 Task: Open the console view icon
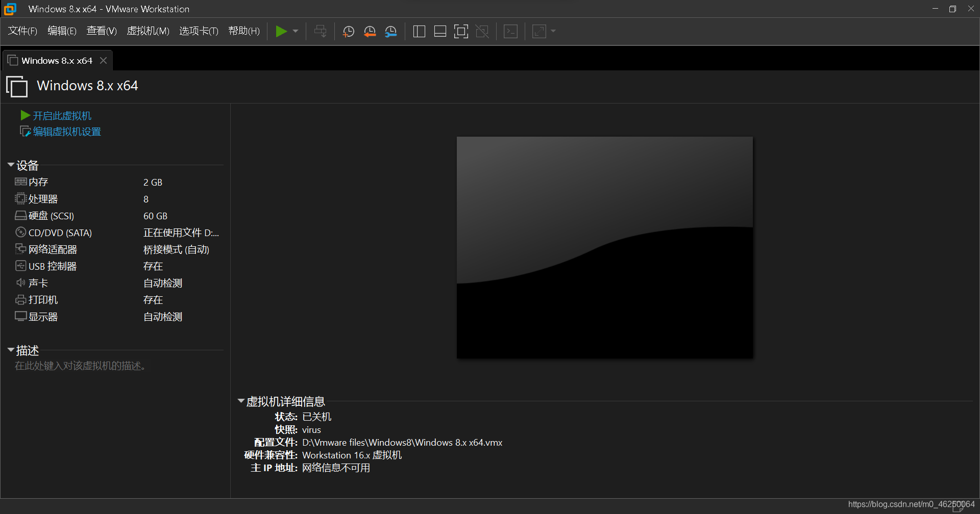tap(510, 32)
